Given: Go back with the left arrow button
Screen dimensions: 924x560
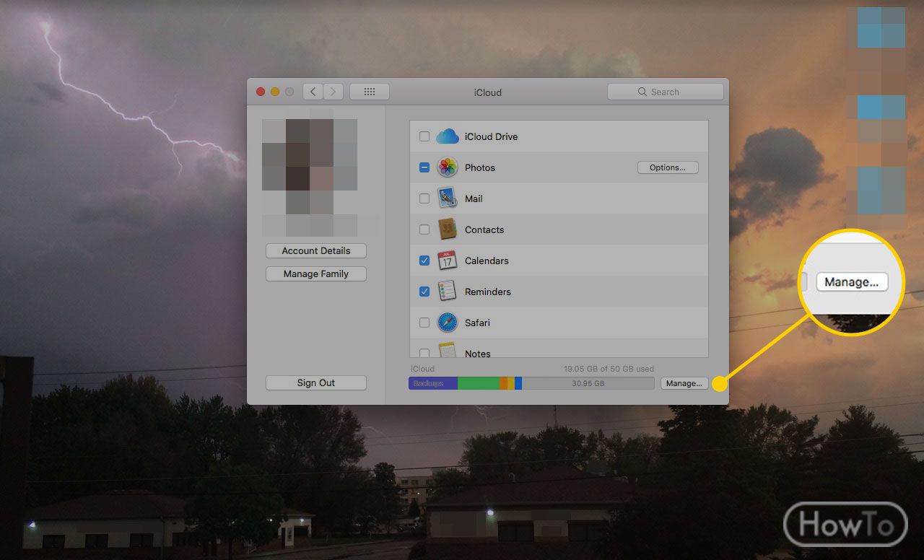Looking at the screenshot, I should 313,92.
